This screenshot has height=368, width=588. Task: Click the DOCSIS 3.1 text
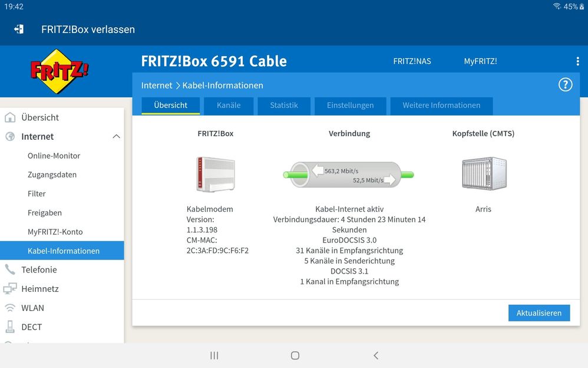click(349, 271)
